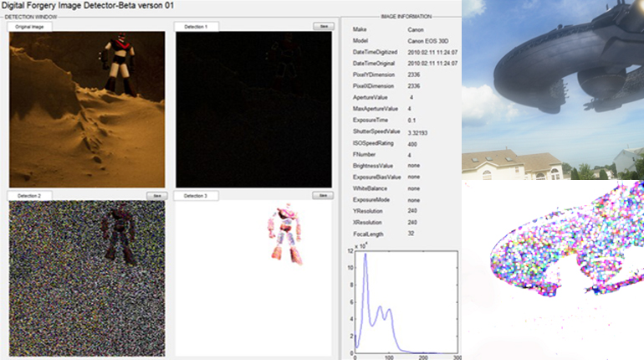
Task: Click the Save button beside Detection 2
Action: point(157,196)
